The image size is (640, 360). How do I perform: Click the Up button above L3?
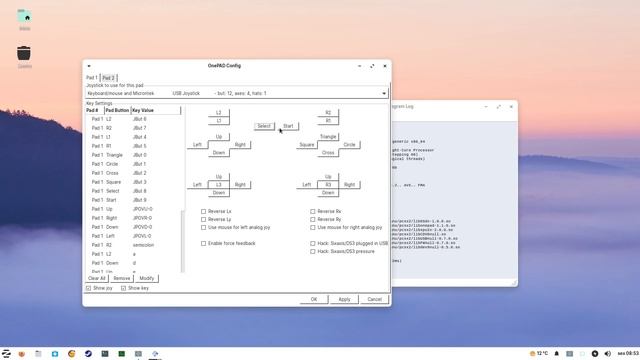(219, 177)
